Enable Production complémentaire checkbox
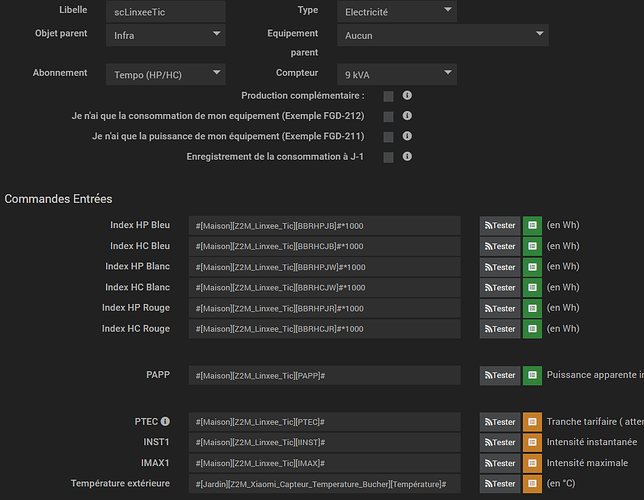 pos(388,97)
